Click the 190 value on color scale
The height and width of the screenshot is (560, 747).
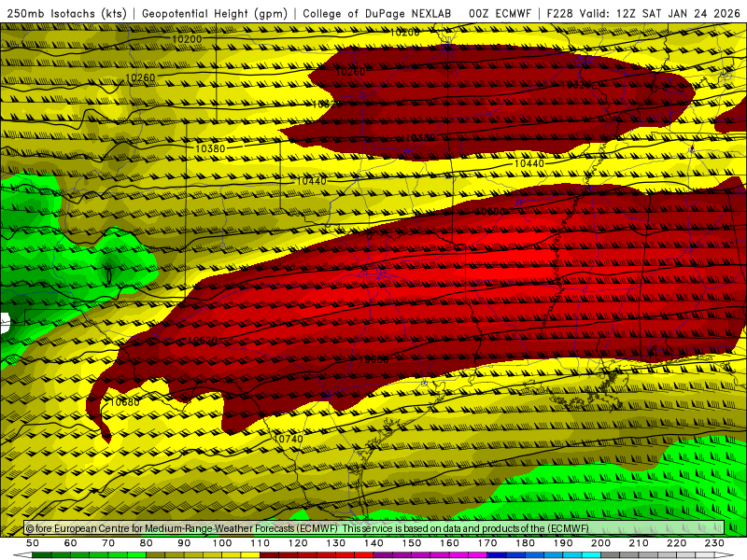563,543
